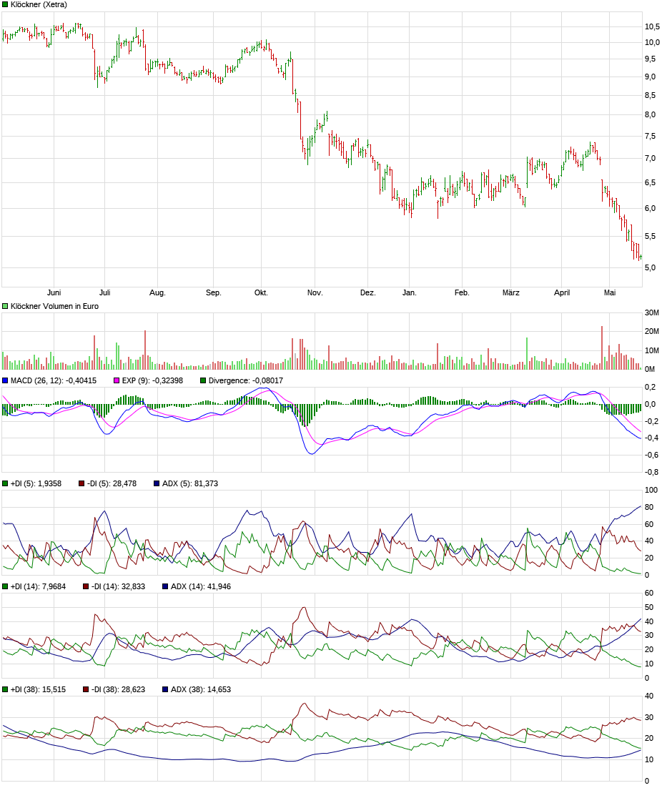The image size is (672, 788).
Task: Click the Dez. month label
Action: point(367,292)
